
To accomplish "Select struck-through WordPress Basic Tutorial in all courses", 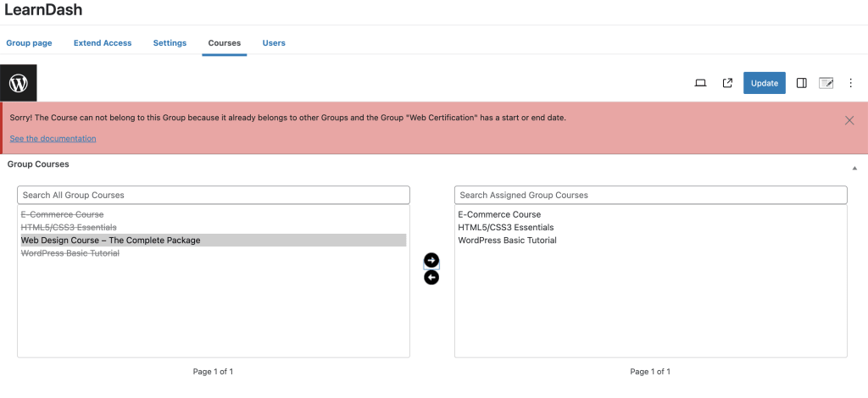I will pos(70,253).
